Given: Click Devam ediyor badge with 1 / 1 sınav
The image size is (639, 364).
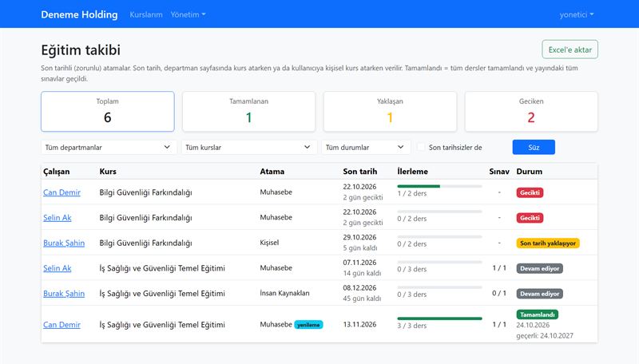Looking at the screenshot, I should [540, 268].
